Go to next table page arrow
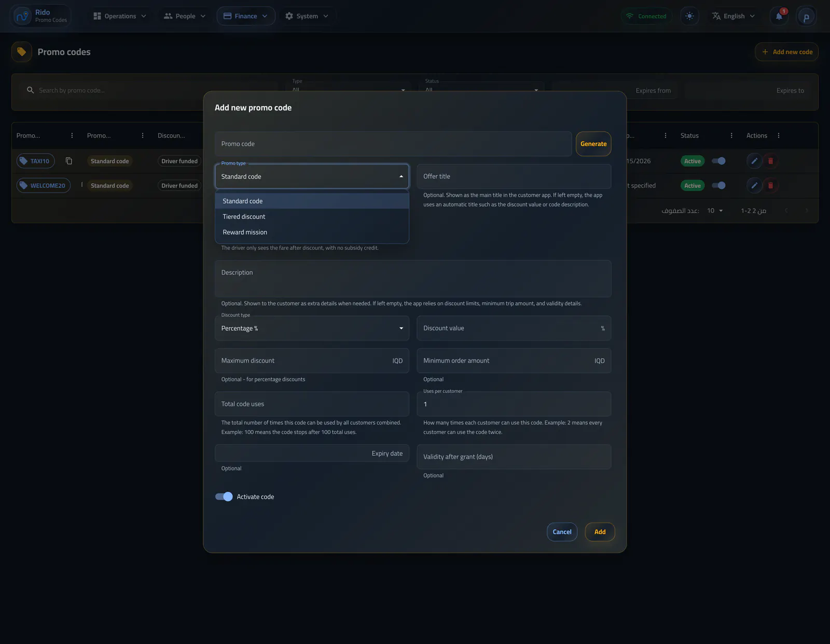Screen dimensions: 830x644 [x=807, y=210]
